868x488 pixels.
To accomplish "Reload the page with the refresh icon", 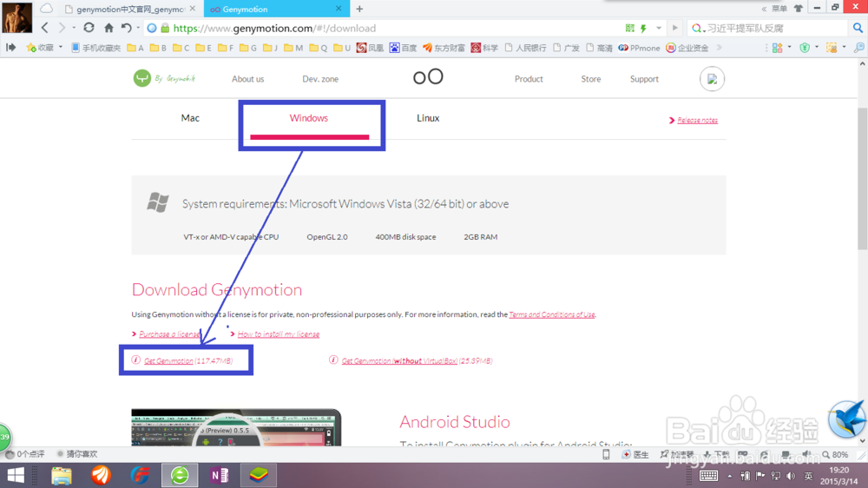I will tap(89, 28).
